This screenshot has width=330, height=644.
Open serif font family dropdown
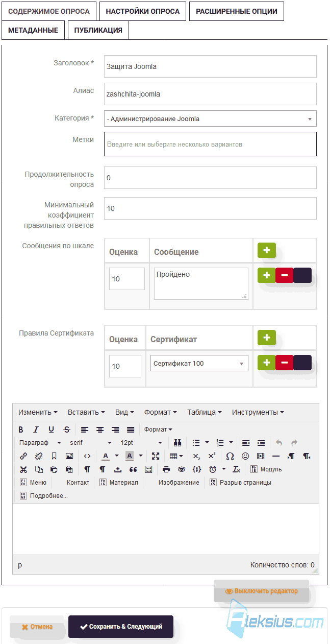[x=91, y=443]
